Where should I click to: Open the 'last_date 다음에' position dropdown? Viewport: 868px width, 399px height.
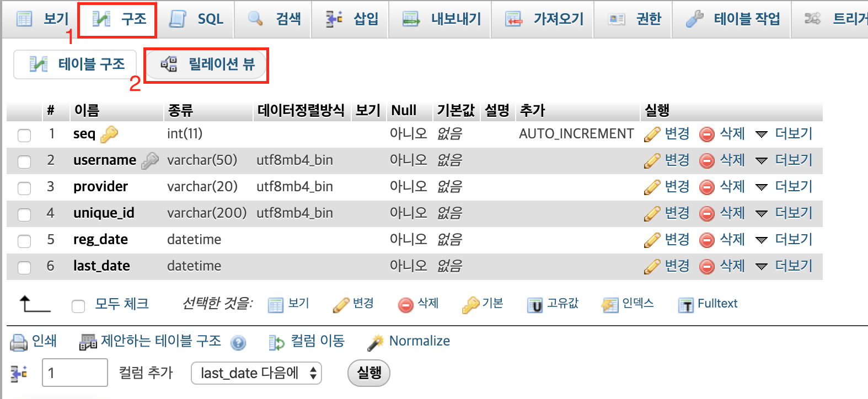pyautogui.click(x=256, y=373)
